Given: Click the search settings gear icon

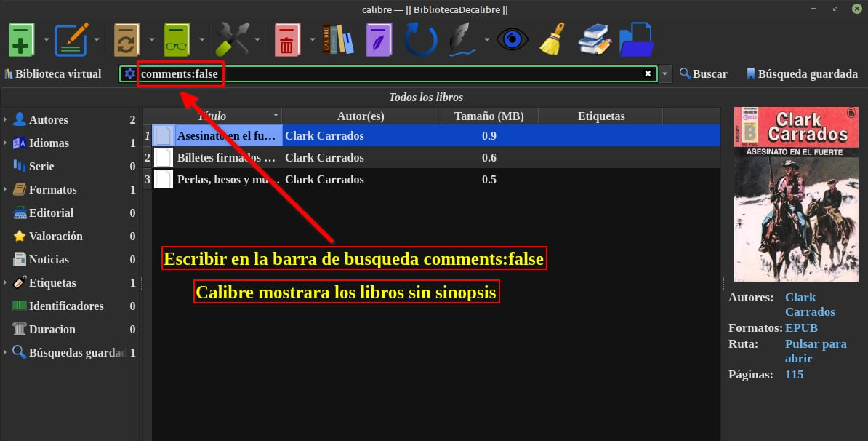Looking at the screenshot, I should pyautogui.click(x=129, y=73).
